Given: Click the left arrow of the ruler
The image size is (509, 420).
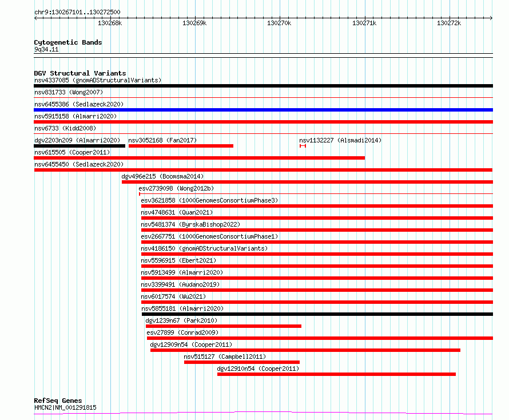Looking at the screenshot, I should 35,18.
